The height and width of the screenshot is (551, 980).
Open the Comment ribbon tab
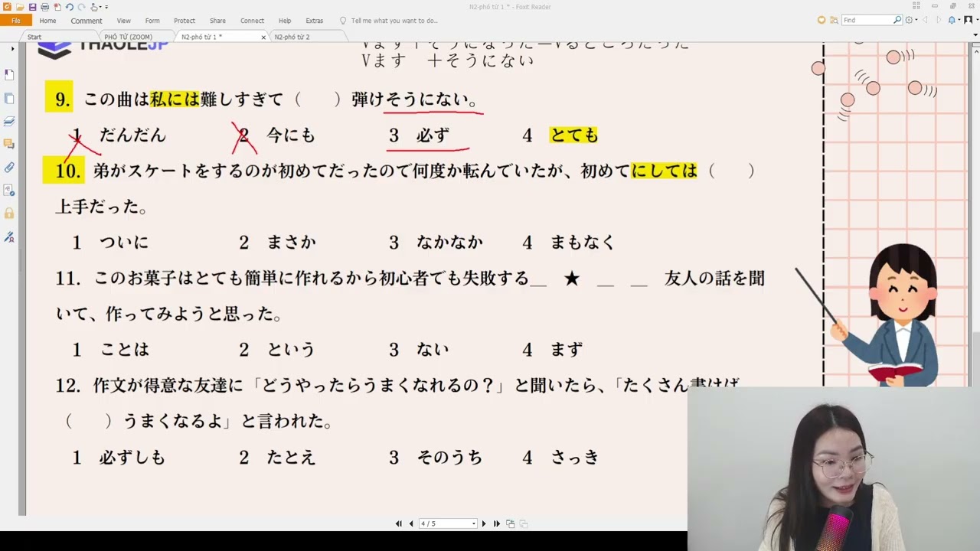(87, 21)
